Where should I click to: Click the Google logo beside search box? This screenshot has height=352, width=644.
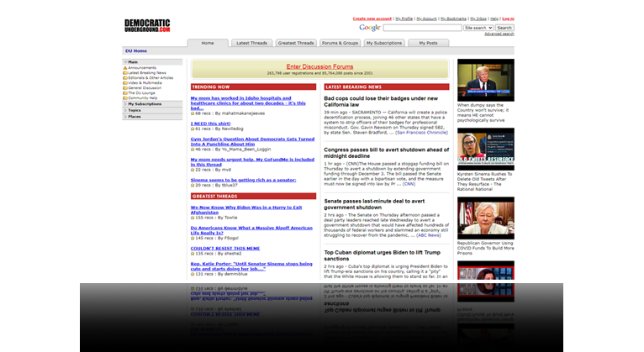370,28
